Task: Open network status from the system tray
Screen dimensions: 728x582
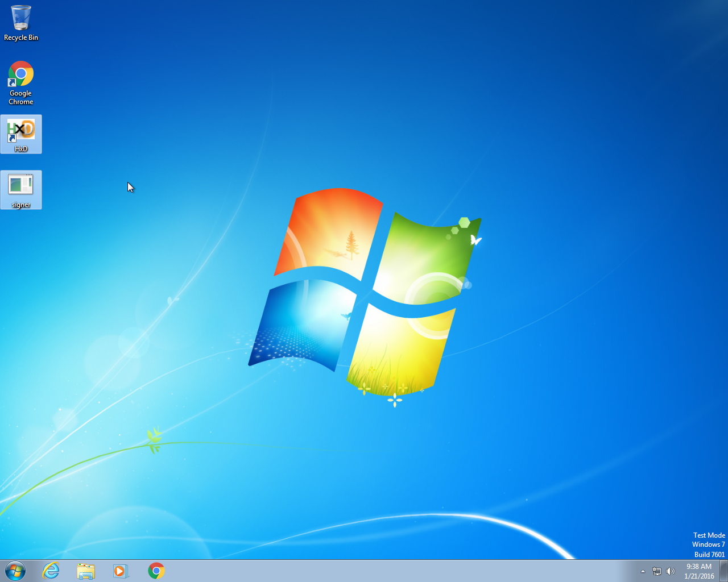Action: 657,571
